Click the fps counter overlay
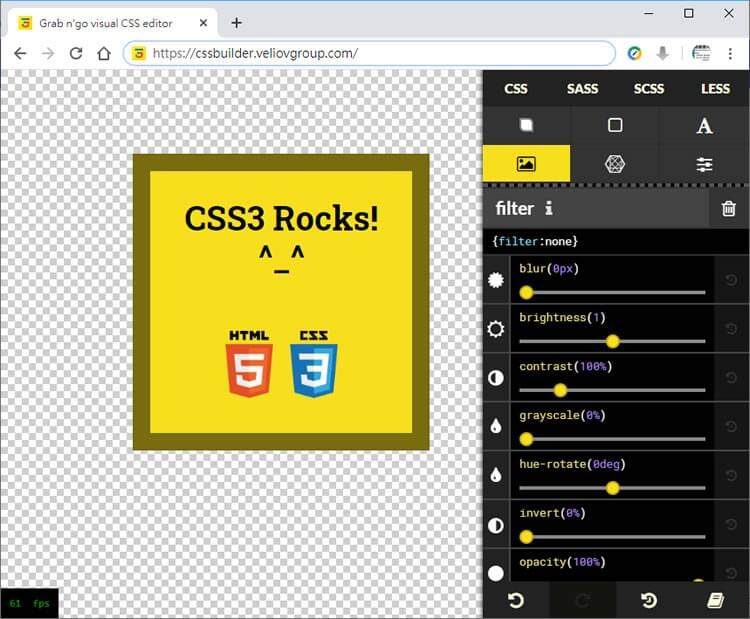Viewport: 750px width, 619px height. click(x=29, y=603)
